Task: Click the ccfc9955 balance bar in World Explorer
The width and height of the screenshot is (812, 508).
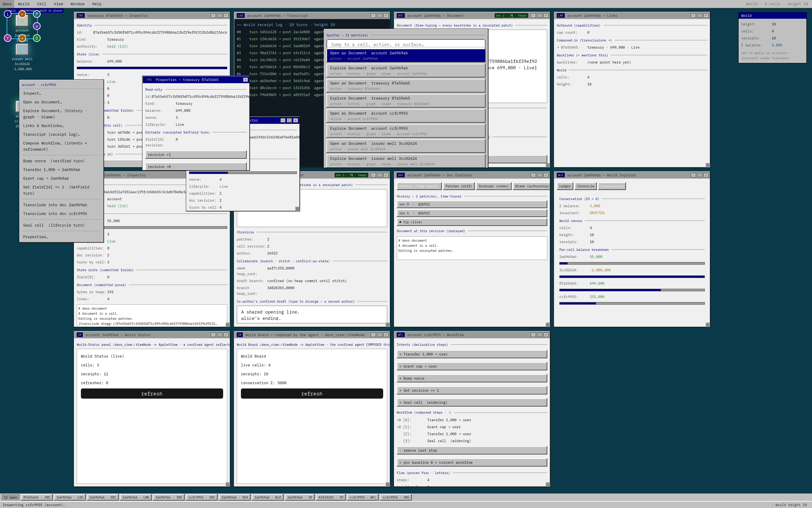Action: coord(632,303)
